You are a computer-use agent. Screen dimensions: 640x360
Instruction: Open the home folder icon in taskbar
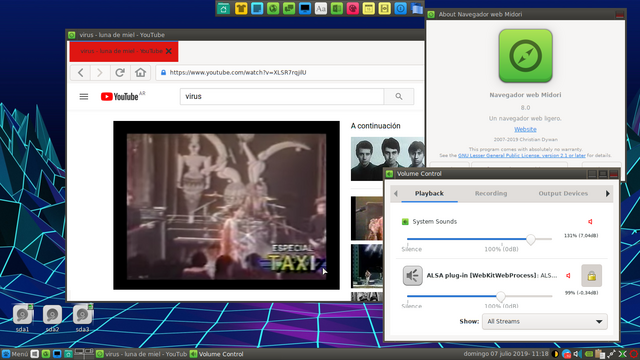coord(68,354)
